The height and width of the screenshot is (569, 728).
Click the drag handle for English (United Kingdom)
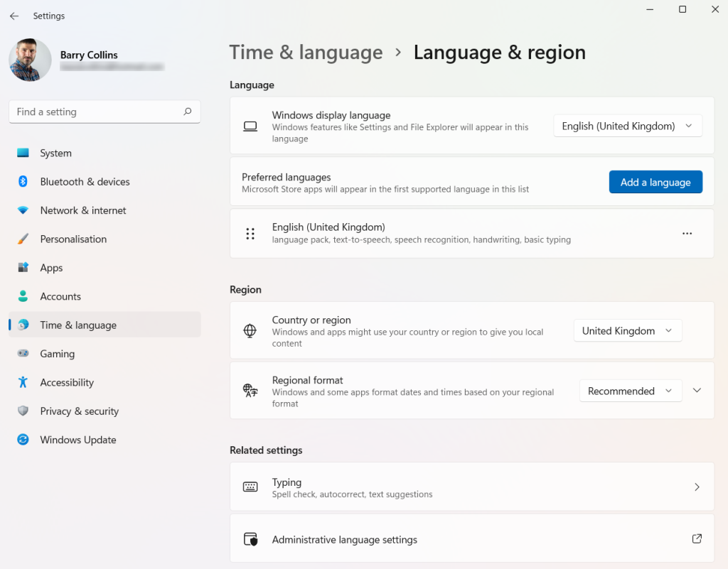point(250,233)
